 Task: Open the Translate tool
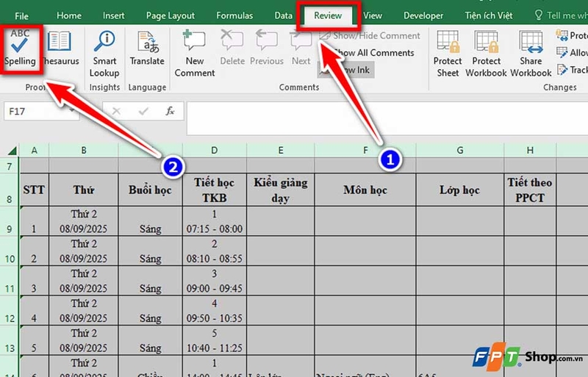coord(147,48)
